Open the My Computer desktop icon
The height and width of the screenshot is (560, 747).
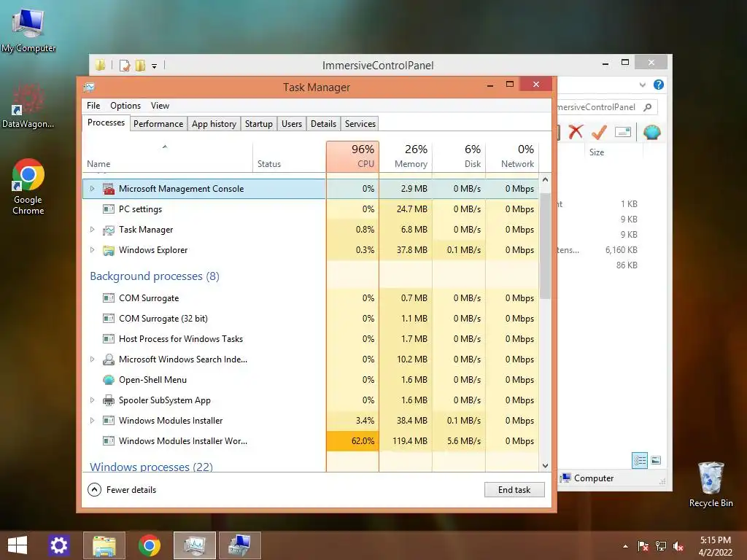pos(28,30)
